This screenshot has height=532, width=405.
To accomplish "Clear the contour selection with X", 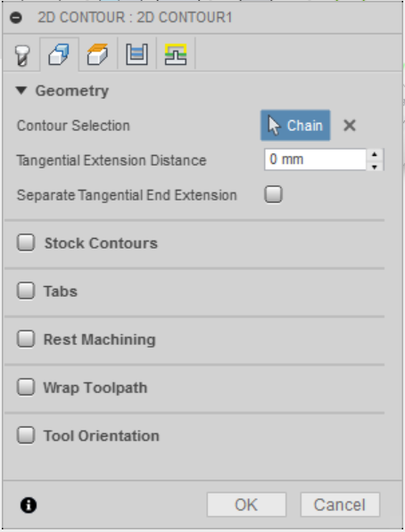I will pyautogui.click(x=350, y=126).
